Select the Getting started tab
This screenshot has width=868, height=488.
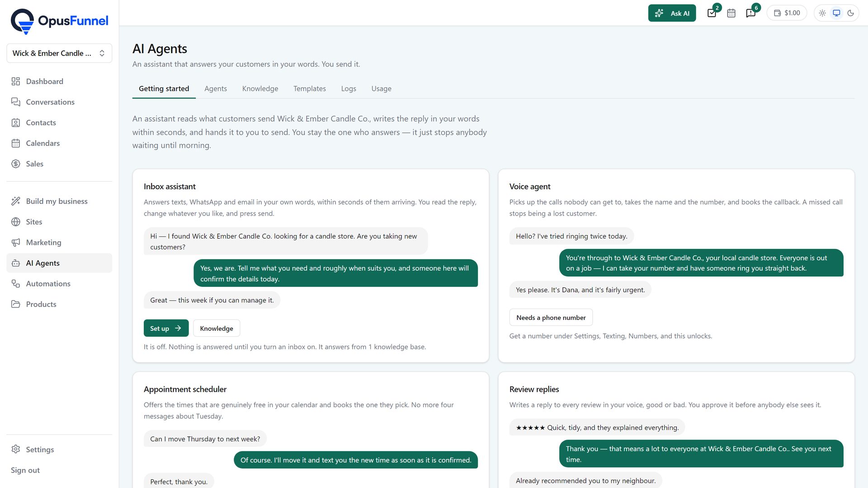[x=164, y=89]
